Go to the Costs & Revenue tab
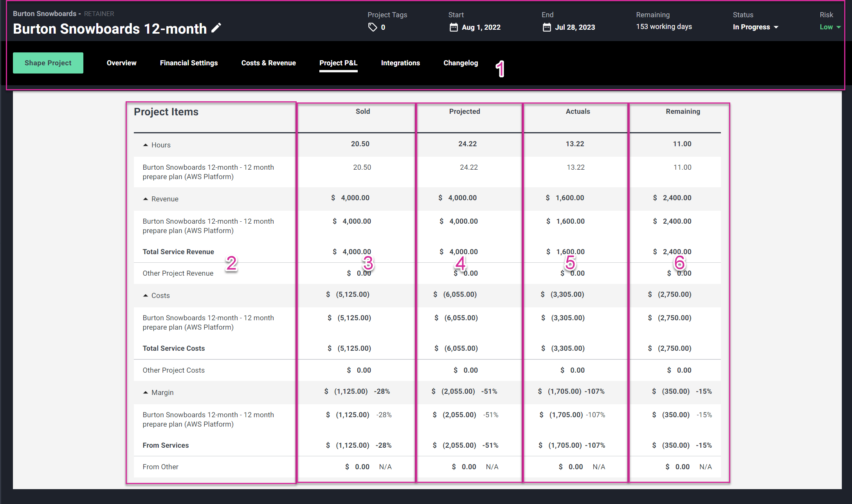852x504 pixels. click(x=268, y=63)
